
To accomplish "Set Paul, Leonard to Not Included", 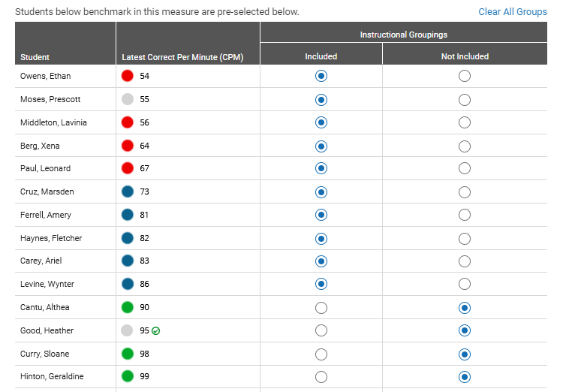I will click(465, 168).
